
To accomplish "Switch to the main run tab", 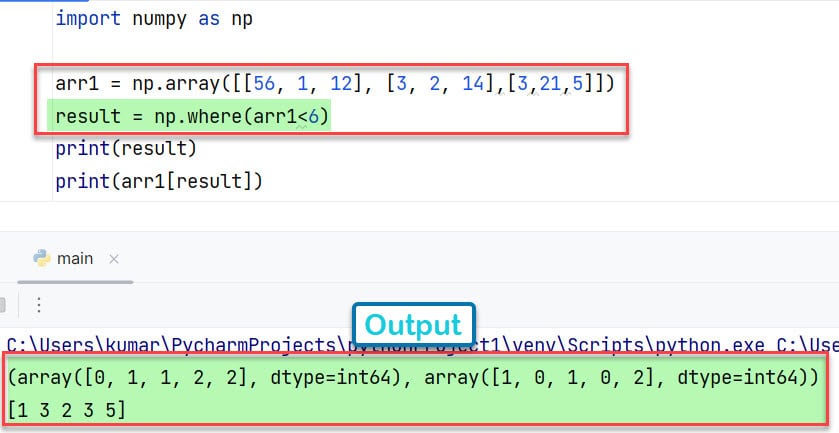I will 75,259.
